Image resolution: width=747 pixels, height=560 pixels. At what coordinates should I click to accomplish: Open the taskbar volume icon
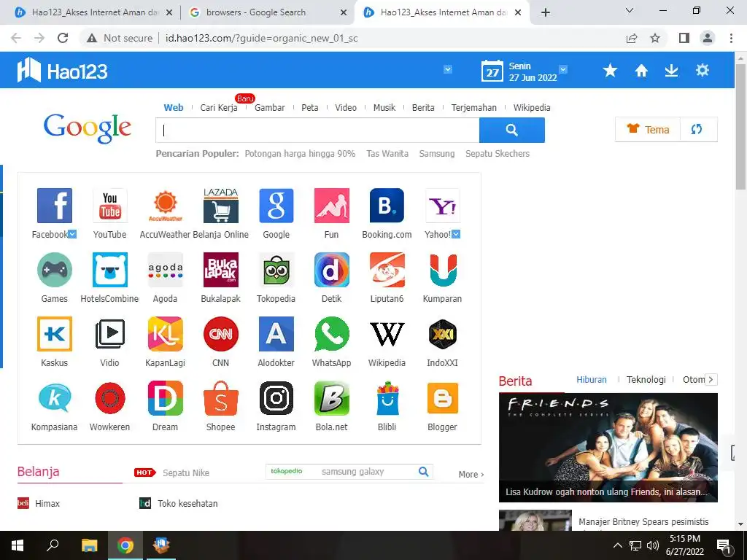point(653,545)
